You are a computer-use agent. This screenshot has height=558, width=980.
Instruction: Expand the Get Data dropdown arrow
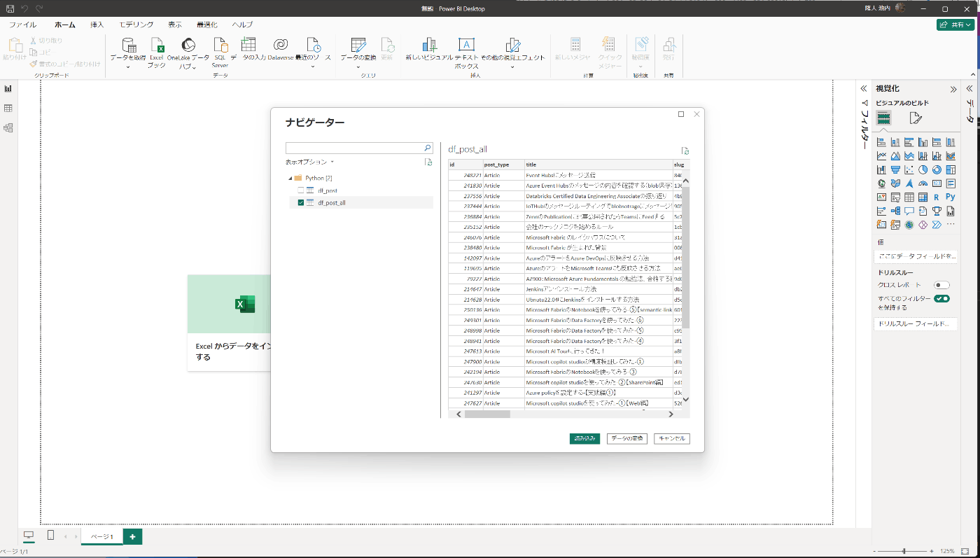pyautogui.click(x=128, y=67)
